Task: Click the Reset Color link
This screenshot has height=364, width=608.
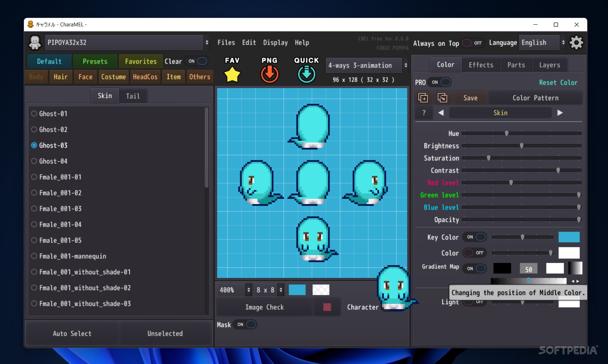Action: click(558, 83)
